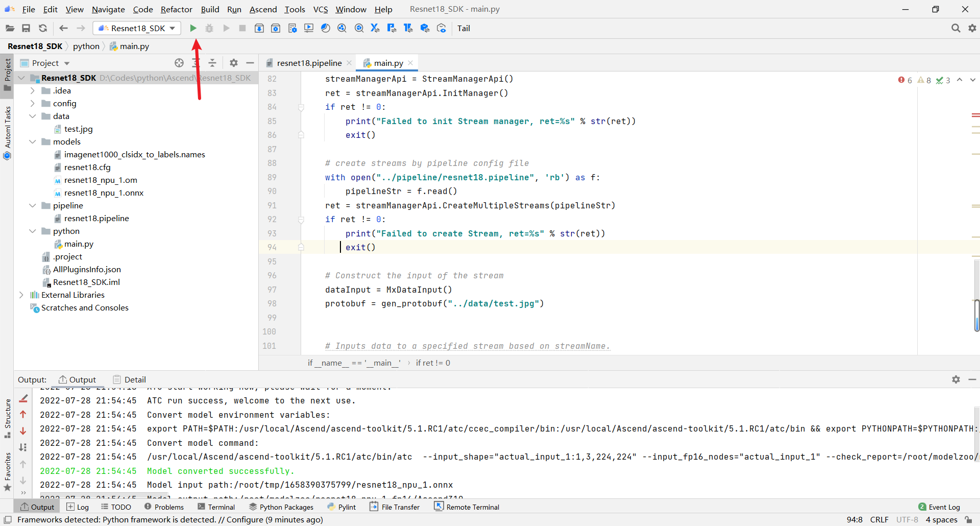Open the Python Packages tool window

(281, 507)
